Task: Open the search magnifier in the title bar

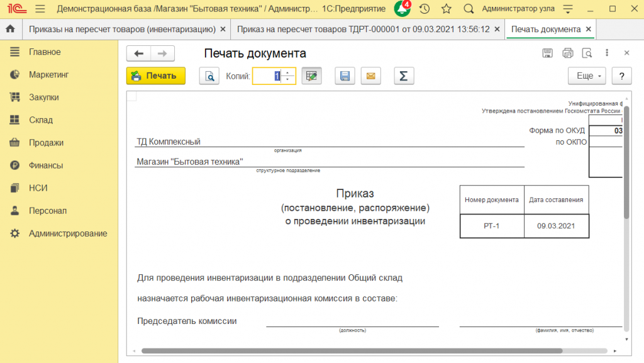Action: (x=468, y=9)
